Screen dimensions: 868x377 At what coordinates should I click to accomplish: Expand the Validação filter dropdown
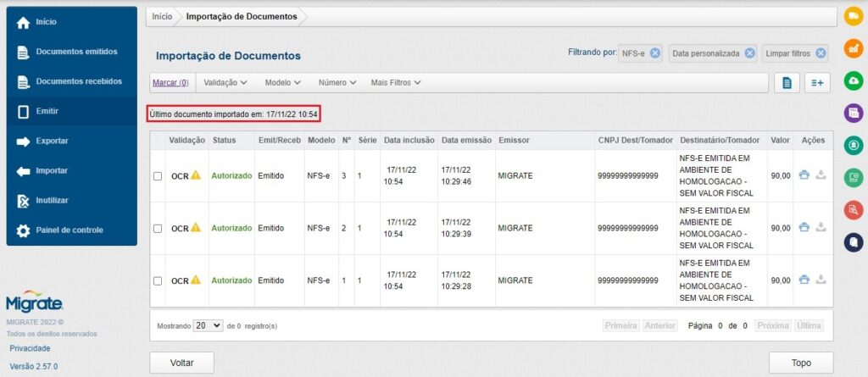point(225,83)
